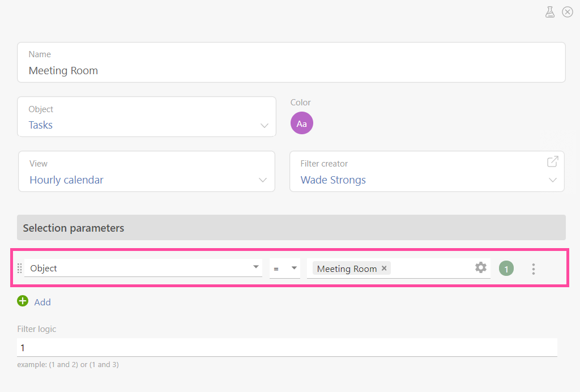Remove the Meeting Room value tag
Image resolution: width=580 pixels, height=392 pixels.
(384, 268)
